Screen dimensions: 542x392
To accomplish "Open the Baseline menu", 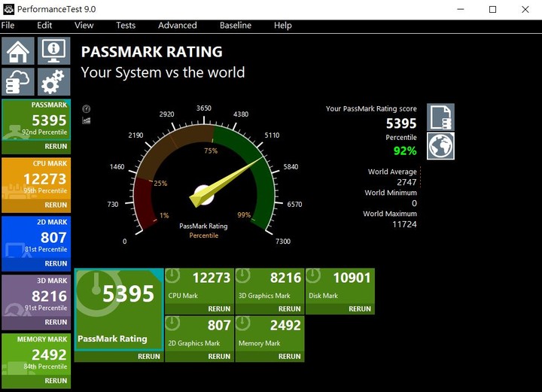I will click(236, 26).
